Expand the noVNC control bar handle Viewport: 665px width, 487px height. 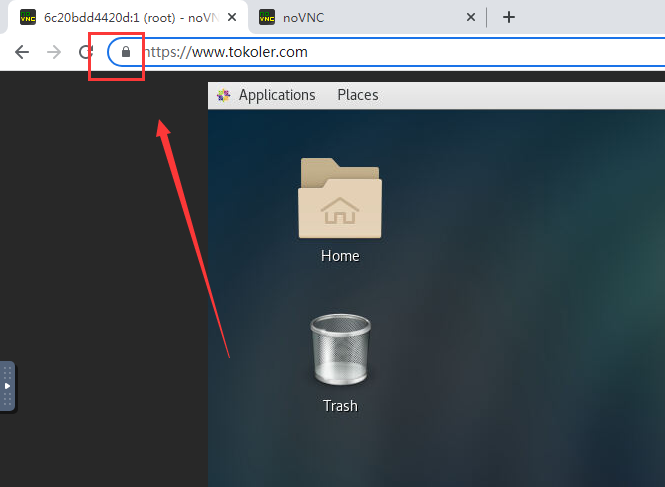pyautogui.click(x=7, y=386)
